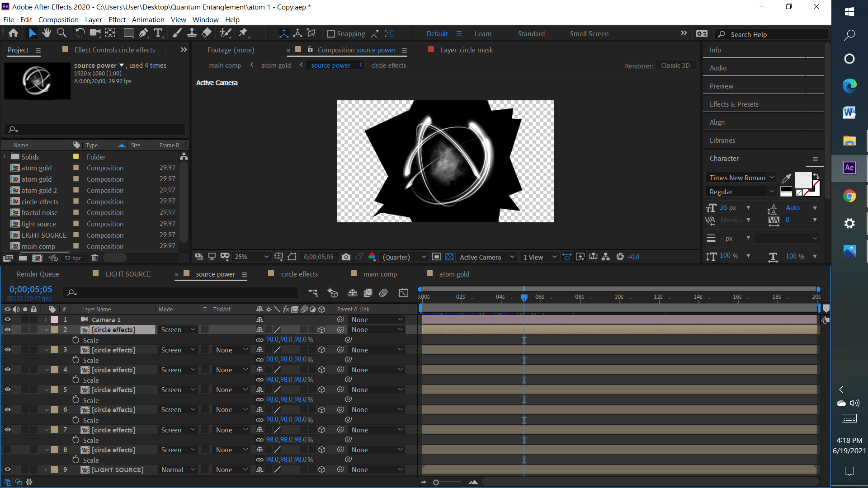Select the Brush tool
The width and height of the screenshot is (868, 488).
click(x=177, y=33)
